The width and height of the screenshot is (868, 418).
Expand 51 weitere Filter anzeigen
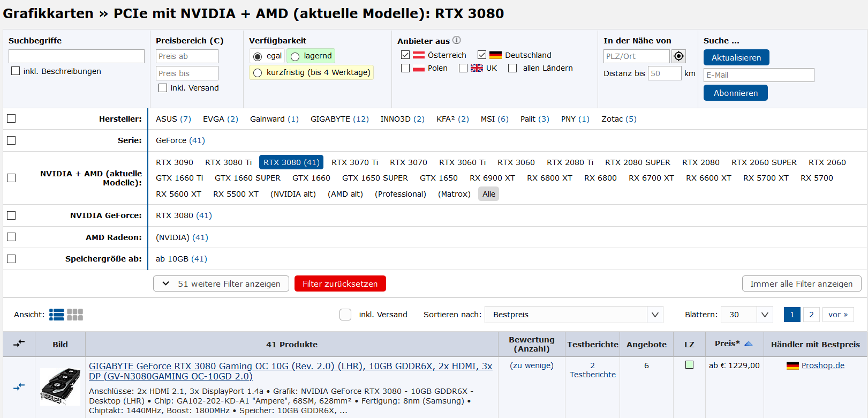point(221,283)
